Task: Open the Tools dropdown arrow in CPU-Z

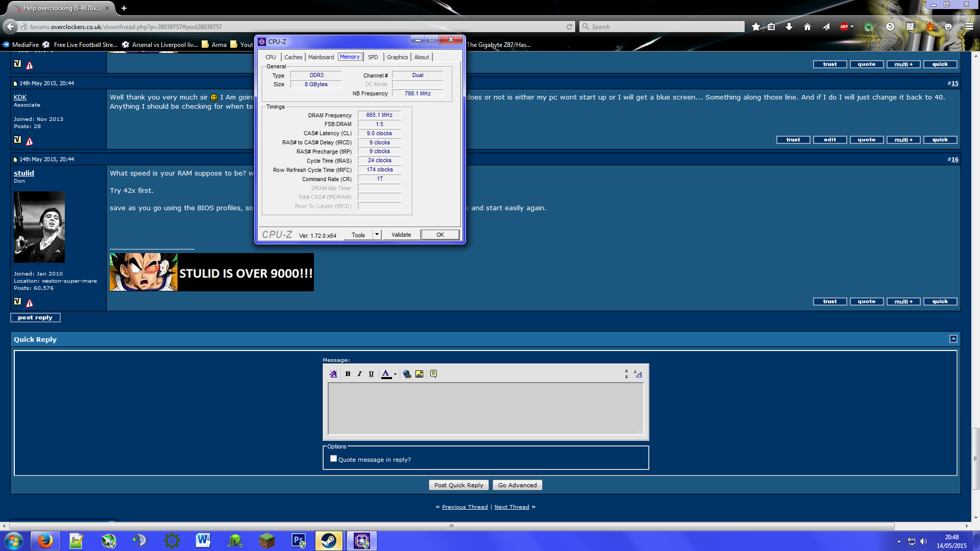Action: [377, 235]
